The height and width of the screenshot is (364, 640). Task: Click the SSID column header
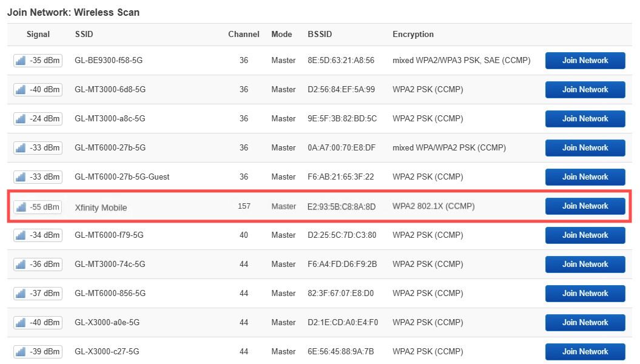coord(84,35)
